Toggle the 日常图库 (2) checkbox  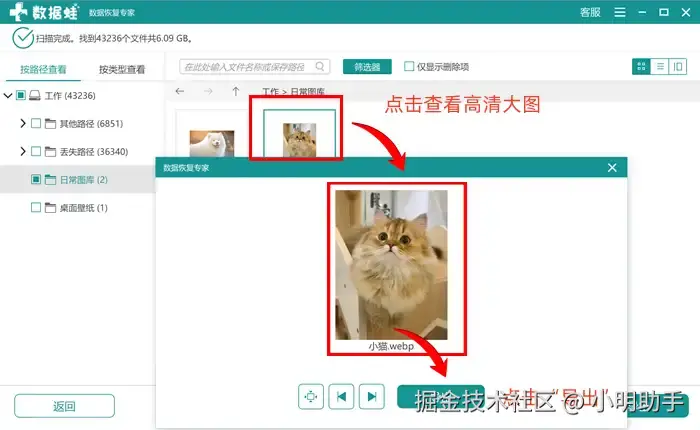(x=36, y=180)
